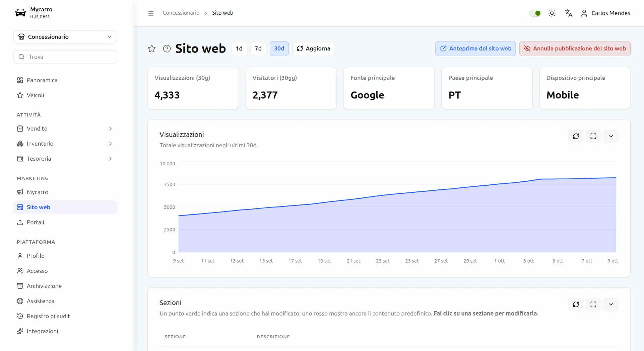This screenshot has height=351, width=644.
Task: Collapse the Visualizzazioni panel with the chevron
Action: coord(611,136)
